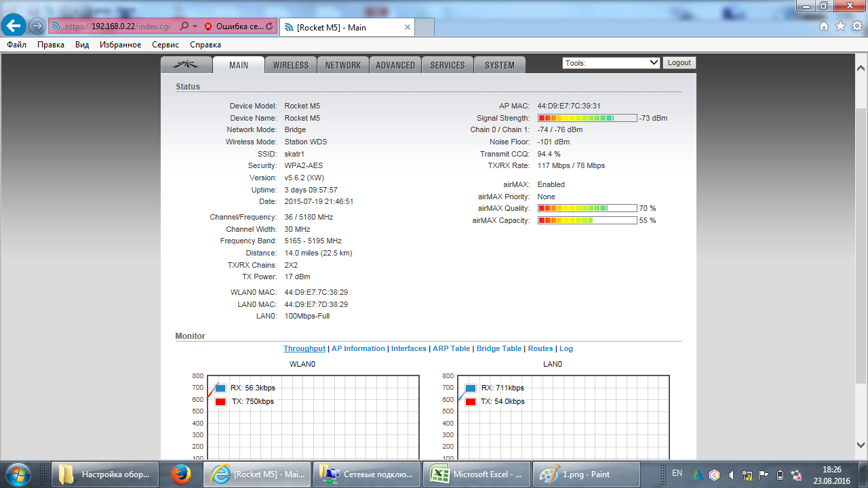Go back with the browser back arrow

[x=14, y=26]
